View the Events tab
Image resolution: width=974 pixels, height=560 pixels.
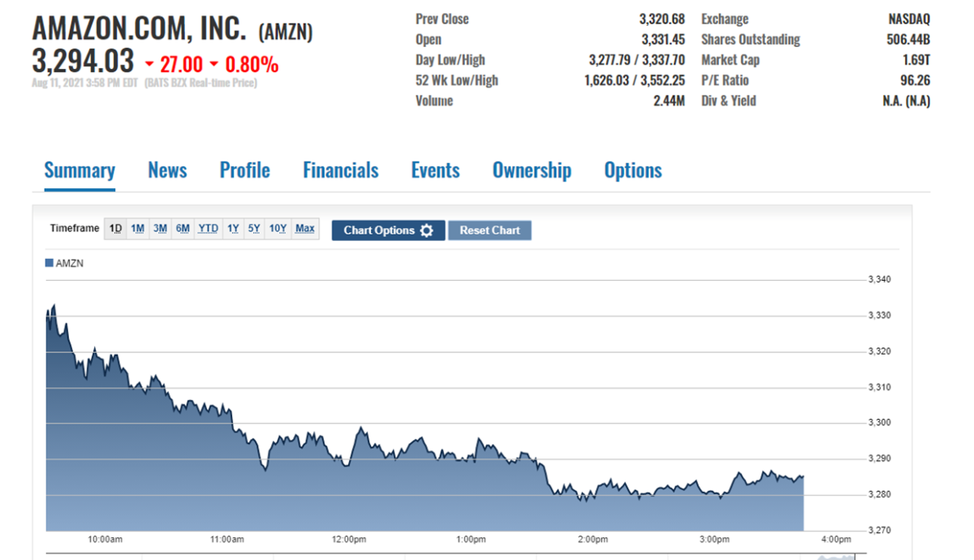[436, 170]
